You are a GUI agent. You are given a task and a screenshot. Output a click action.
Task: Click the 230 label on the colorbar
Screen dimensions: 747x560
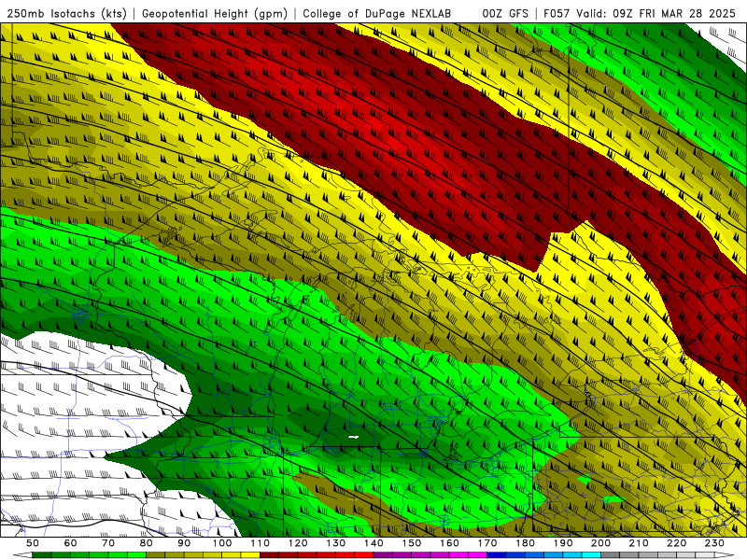coord(714,543)
